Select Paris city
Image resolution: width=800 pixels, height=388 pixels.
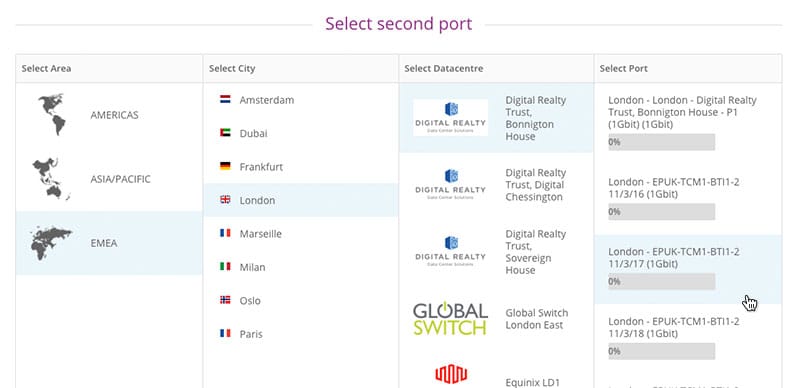[301, 334]
